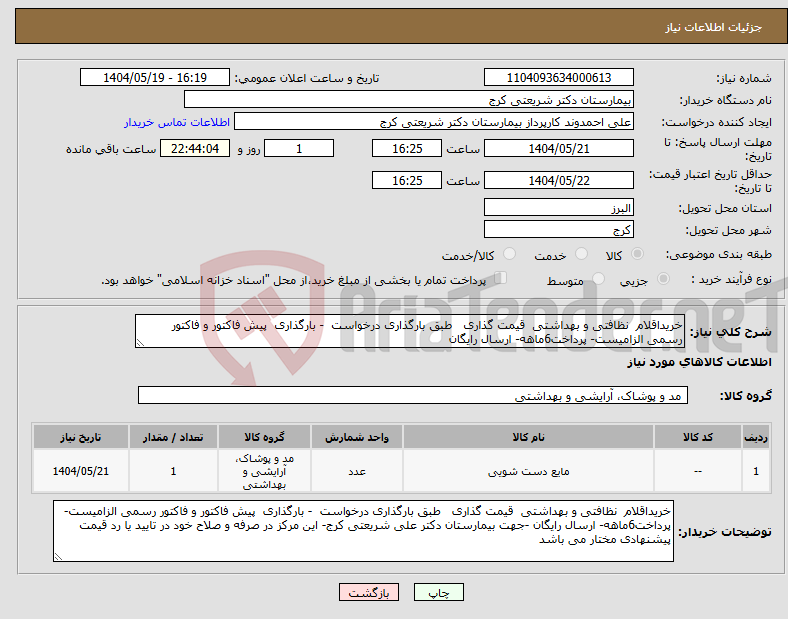Select the کالا radio button
Screen dimensions: 788x619
(x=637, y=254)
